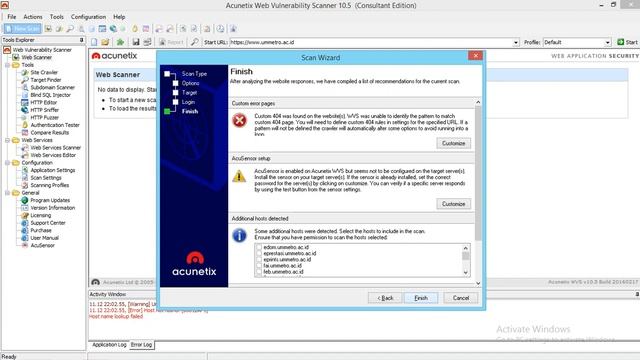
Task: Open the Licensing item
Action: [x=40, y=215]
